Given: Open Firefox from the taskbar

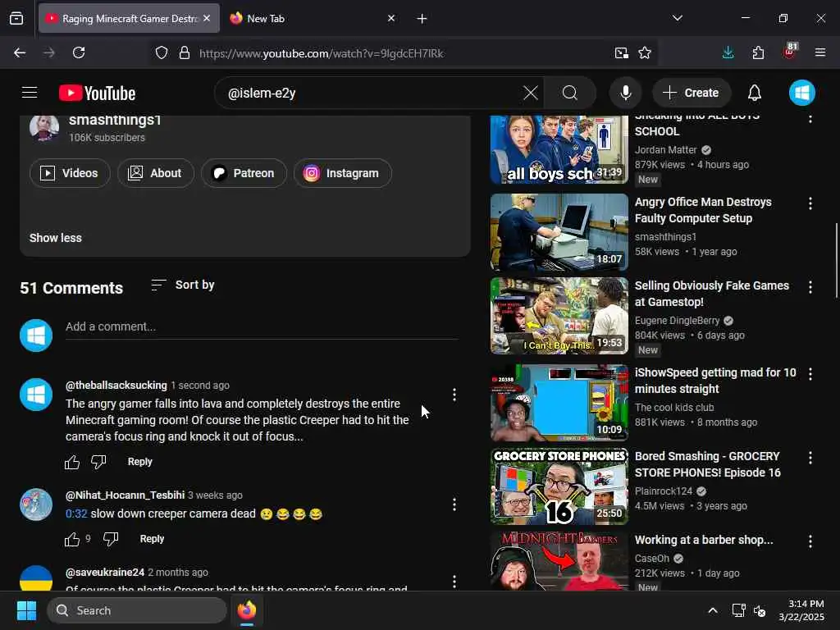Looking at the screenshot, I should pyautogui.click(x=246, y=610).
